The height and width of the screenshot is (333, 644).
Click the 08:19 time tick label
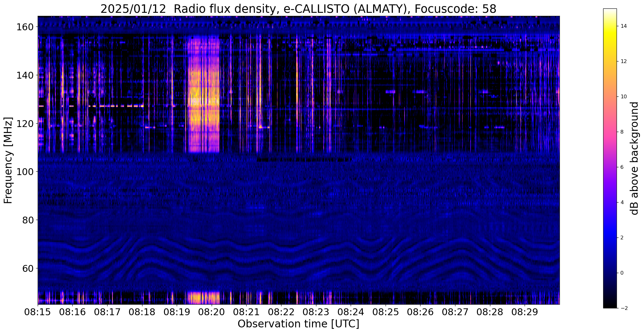coord(177,312)
